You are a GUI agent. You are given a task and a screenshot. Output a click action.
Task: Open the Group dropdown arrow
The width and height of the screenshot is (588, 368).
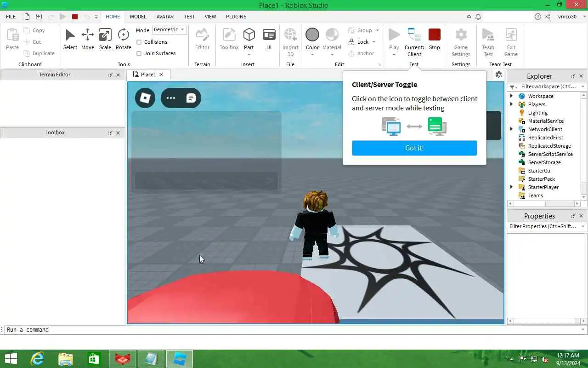[x=378, y=30]
